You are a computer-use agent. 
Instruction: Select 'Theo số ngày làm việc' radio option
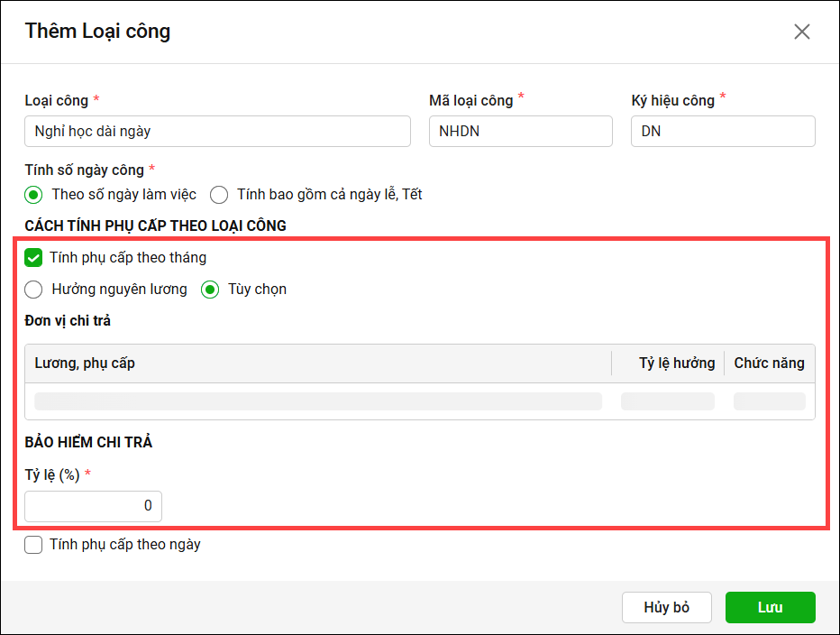pyautogui.click(x=33, y=195)
